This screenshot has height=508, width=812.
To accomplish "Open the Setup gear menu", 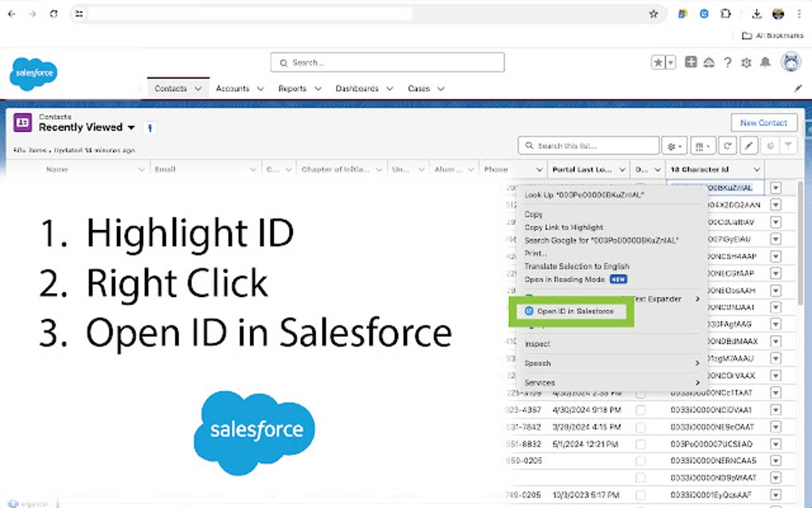I will (x=746, y=63).
